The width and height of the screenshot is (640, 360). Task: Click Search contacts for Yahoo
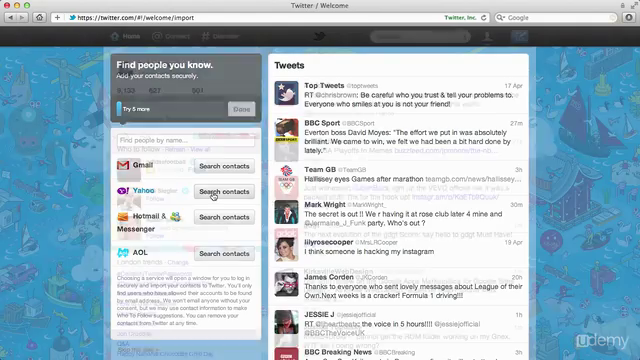(224, 191)
